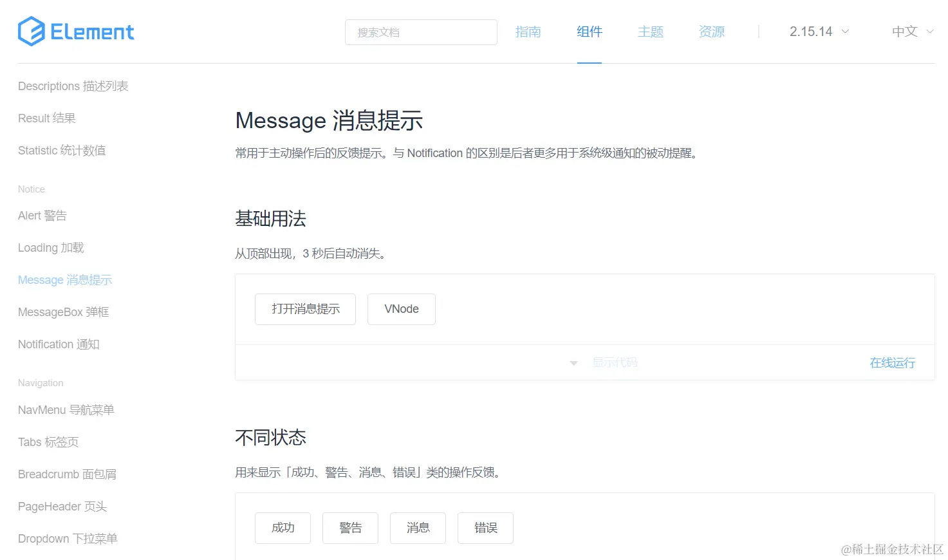Click the 基础用法 section heading

coord(270,219)
